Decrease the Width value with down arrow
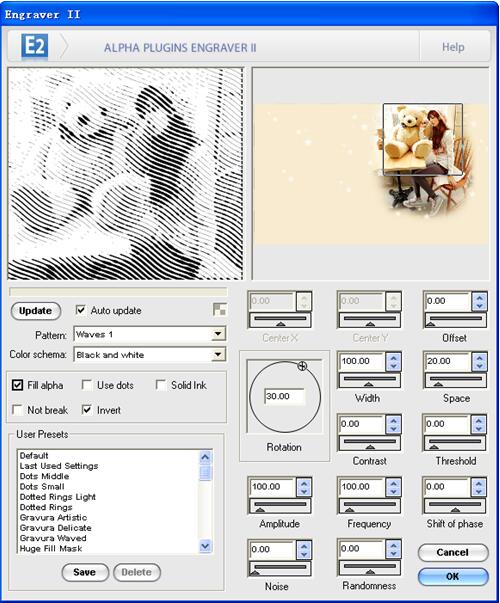 tap(393, 366)
